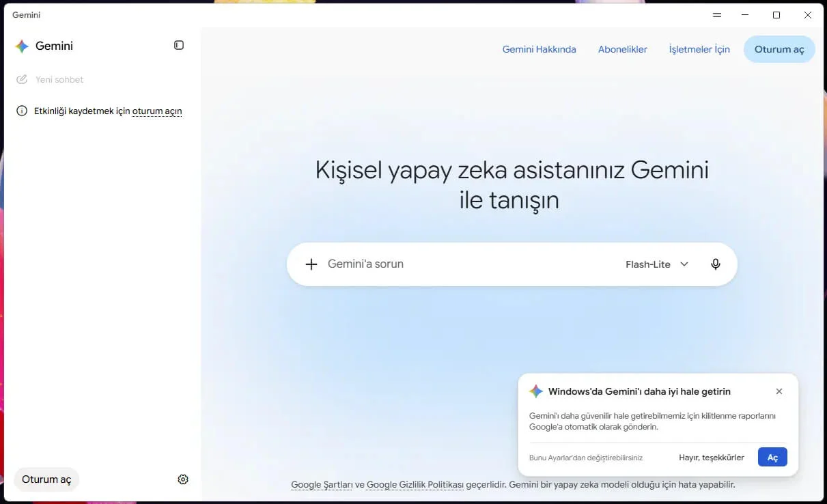Open İşletmeler İçin menu link
827x504 pixels.
(x=699, y=49)
